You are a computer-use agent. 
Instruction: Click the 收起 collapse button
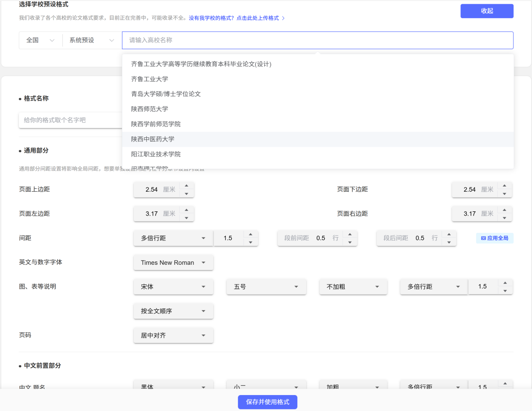[487, 11]
